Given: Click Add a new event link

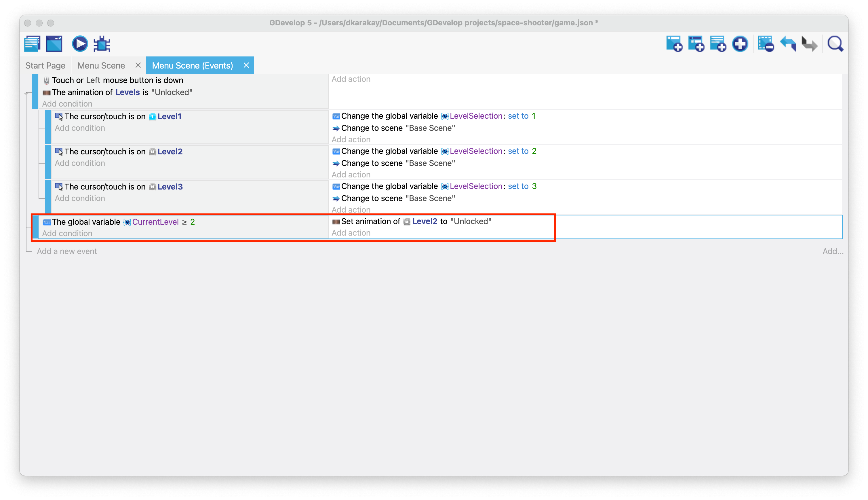Looking at the screenshot, I should tap(67, 251).
